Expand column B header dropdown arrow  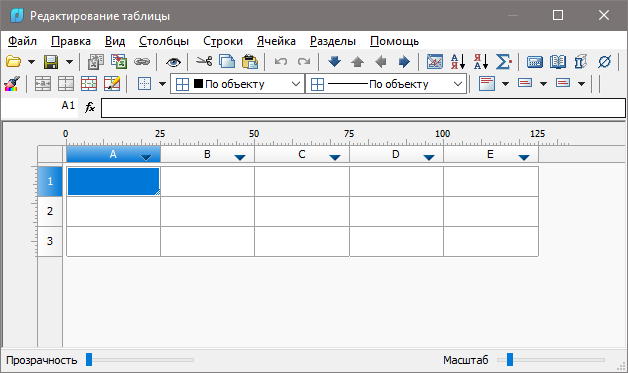240,157
